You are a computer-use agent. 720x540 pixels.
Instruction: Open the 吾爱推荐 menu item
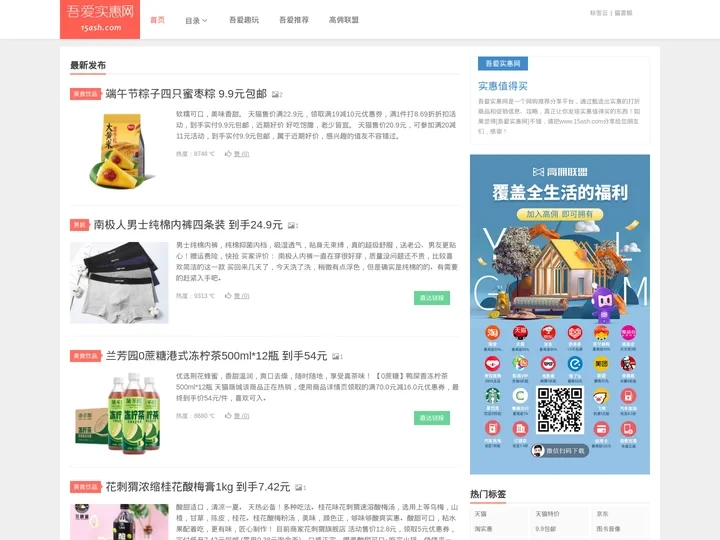pos(294,20)
